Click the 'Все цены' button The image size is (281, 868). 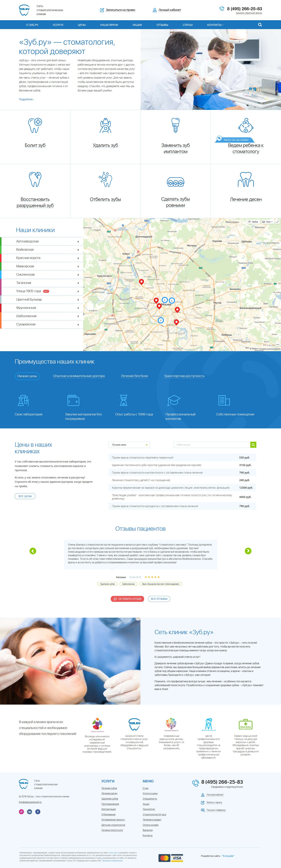(x=25, y=496)
